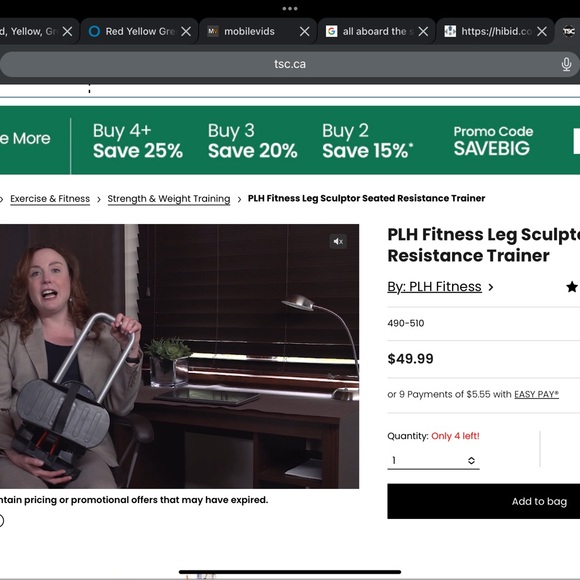The height and width of the screenshot is (580, 580).
Task: Focus the tsc.ca address bar
Action: (x=290, y=64)
